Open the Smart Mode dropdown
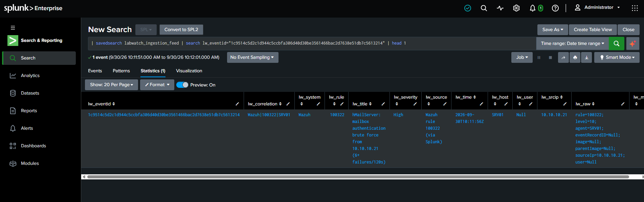 (617, 57)
